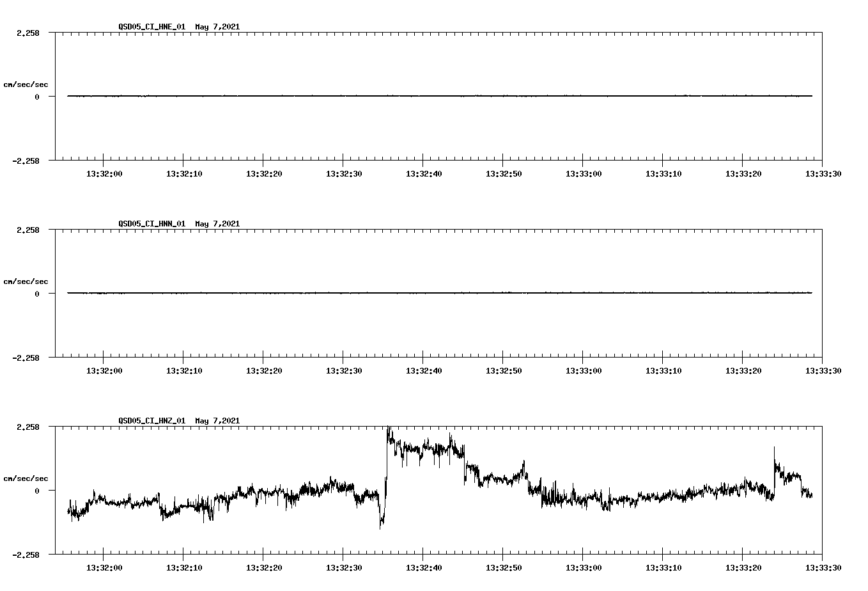Click the 13:32:40 time label under bottom plot

424,567
